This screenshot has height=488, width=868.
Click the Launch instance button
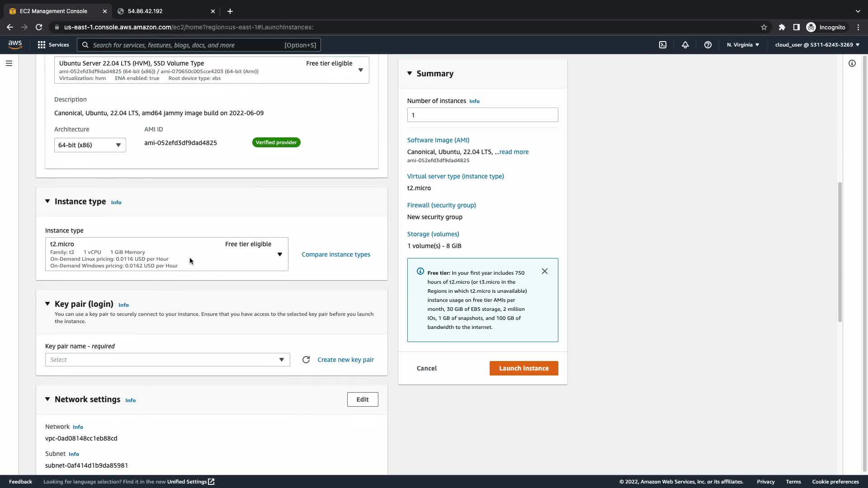point(524,368)
